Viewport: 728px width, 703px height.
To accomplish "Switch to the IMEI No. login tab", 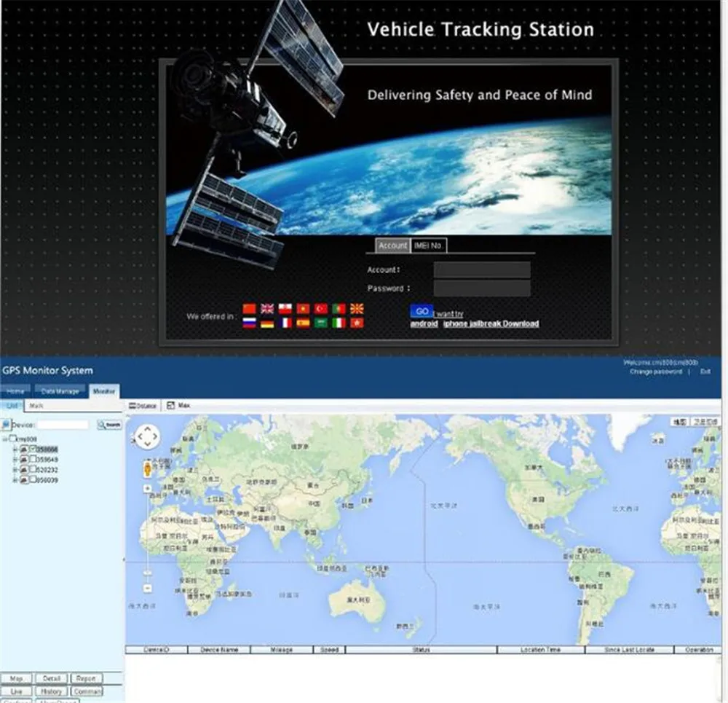I will (x=428, y=246).
